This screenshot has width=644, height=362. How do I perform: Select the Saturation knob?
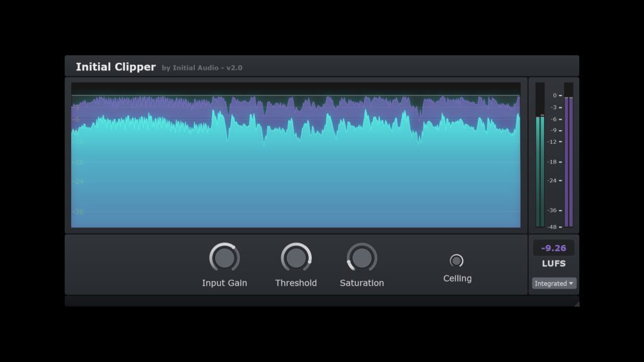pyautogui.click(x=362, y=258)
